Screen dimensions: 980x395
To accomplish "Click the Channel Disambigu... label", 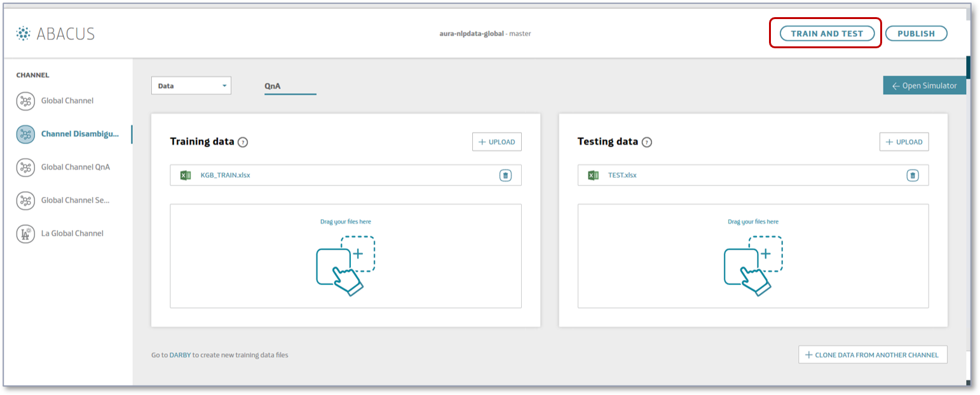I will click(80, 134).
